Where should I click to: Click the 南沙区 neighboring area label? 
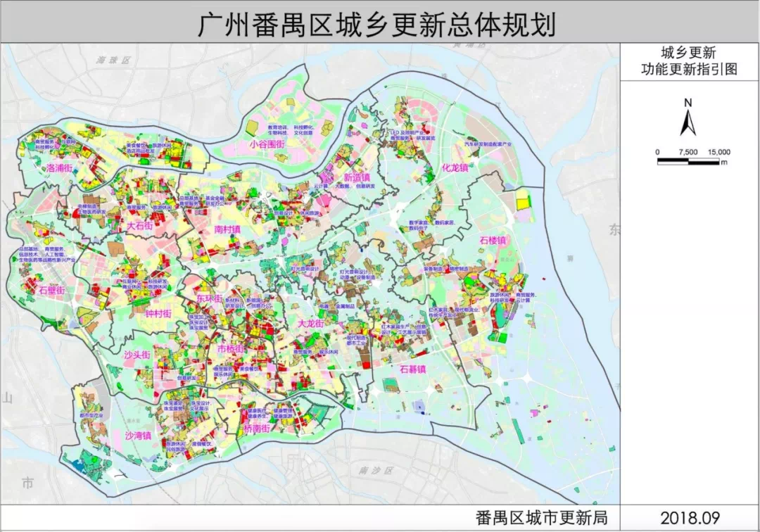coord(376,471)
